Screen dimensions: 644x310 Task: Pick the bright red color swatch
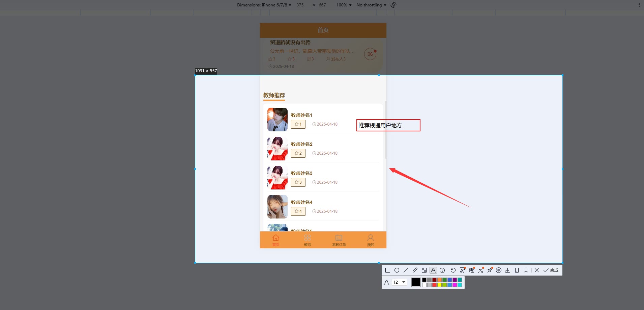[x=434, y=285]
